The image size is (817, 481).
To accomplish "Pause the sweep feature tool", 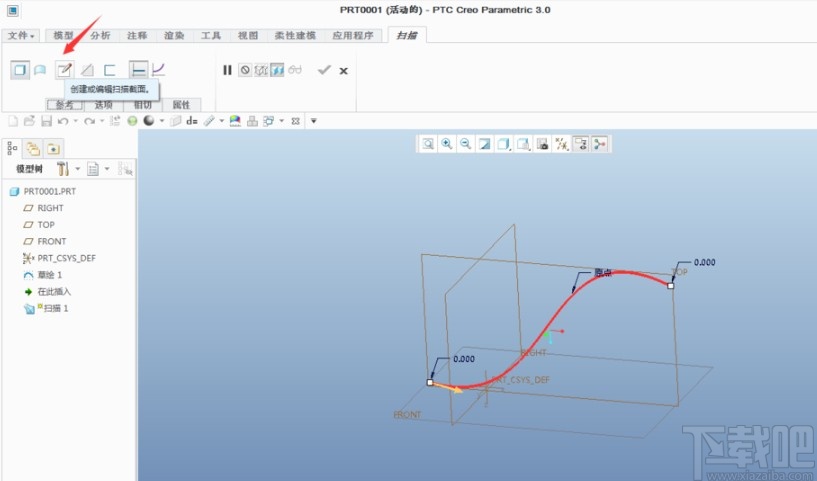I will pos(227,70).
